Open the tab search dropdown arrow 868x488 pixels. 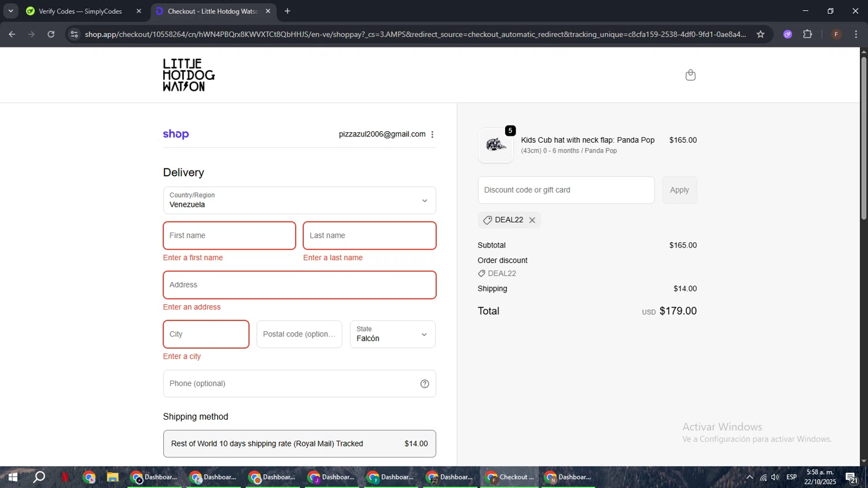(x=10, y=11)
